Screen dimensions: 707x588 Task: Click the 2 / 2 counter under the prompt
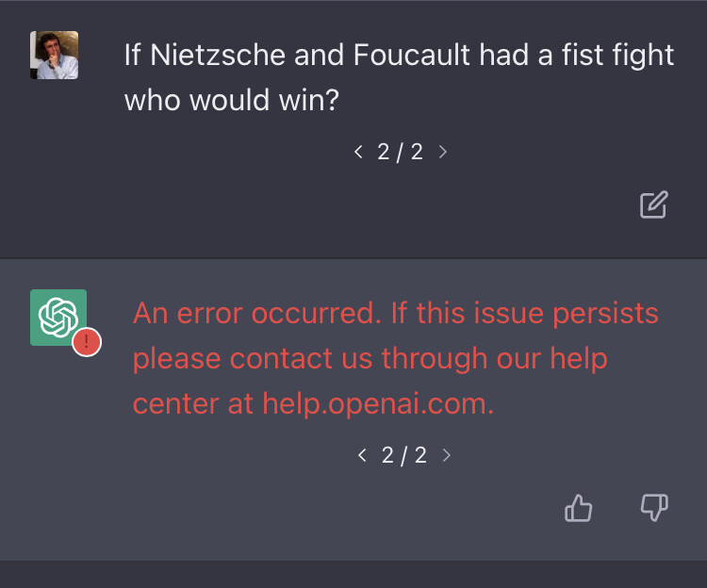tap(401, 152)
